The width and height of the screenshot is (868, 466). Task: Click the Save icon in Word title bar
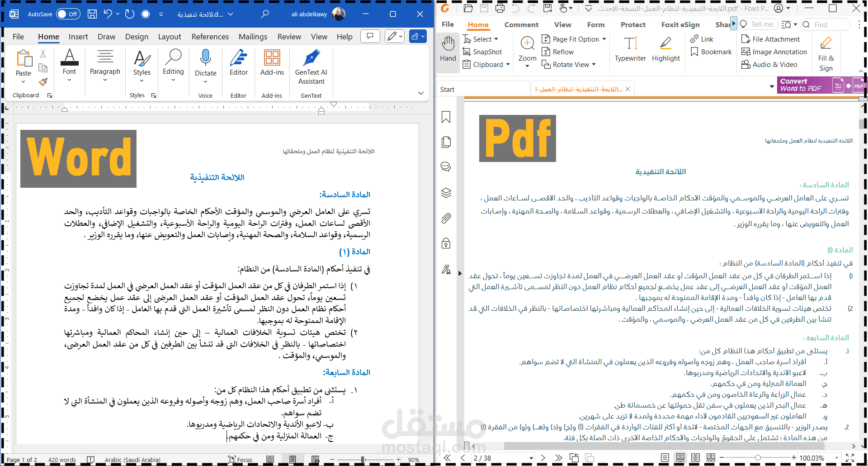coord(92,14)
